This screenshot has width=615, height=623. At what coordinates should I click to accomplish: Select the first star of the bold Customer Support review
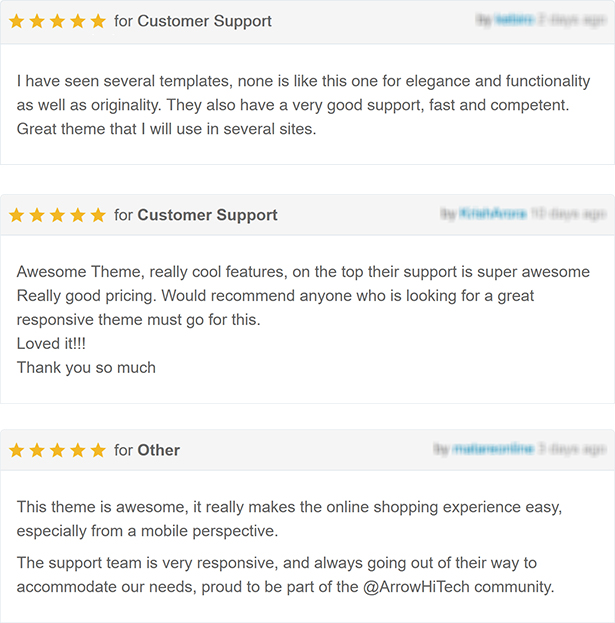[x=17, y=215]
